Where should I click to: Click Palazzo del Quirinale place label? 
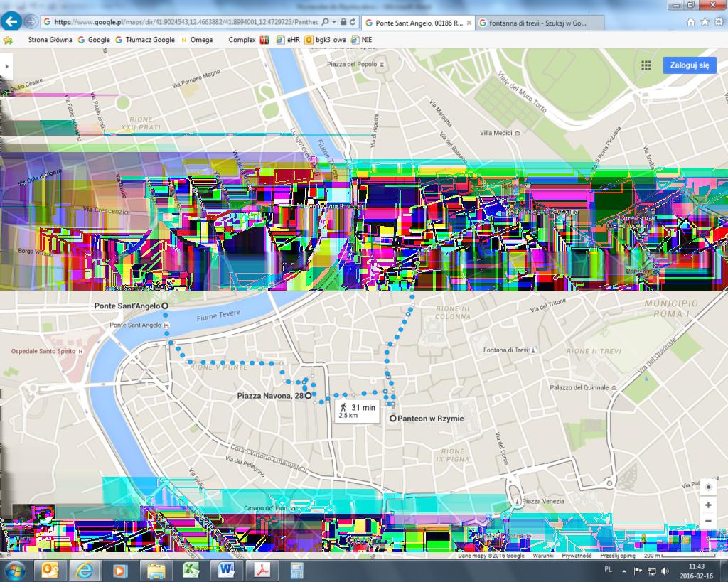tap(583, 387)
